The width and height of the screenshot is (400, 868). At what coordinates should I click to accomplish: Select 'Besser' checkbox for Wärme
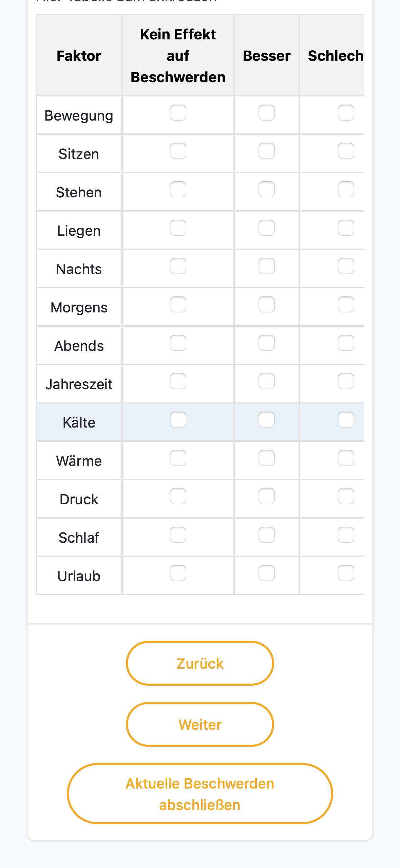pyautogui.click(x=267, y=458)
